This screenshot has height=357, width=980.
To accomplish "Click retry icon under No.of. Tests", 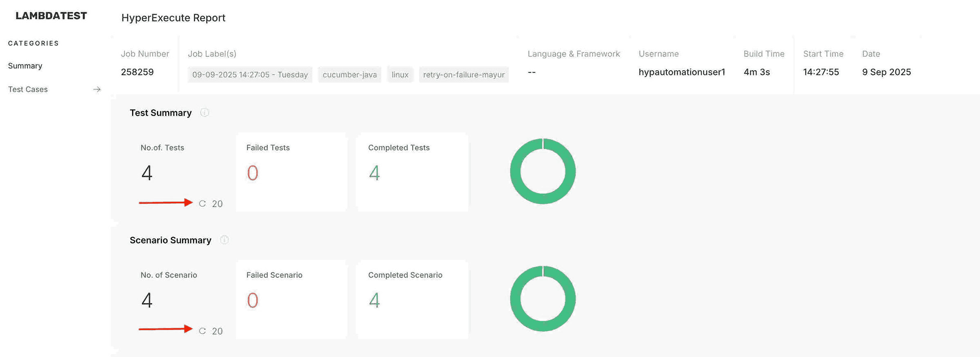I will (202, 204).
